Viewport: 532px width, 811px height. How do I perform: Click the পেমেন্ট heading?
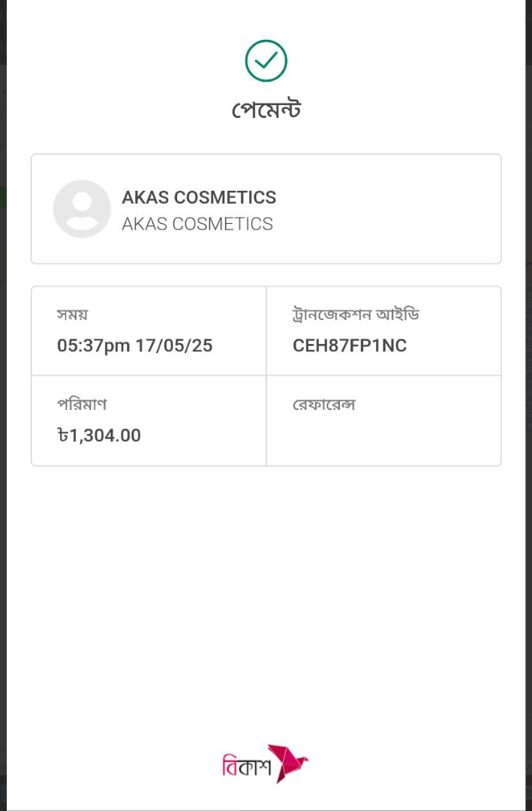(x=266, y=110)
